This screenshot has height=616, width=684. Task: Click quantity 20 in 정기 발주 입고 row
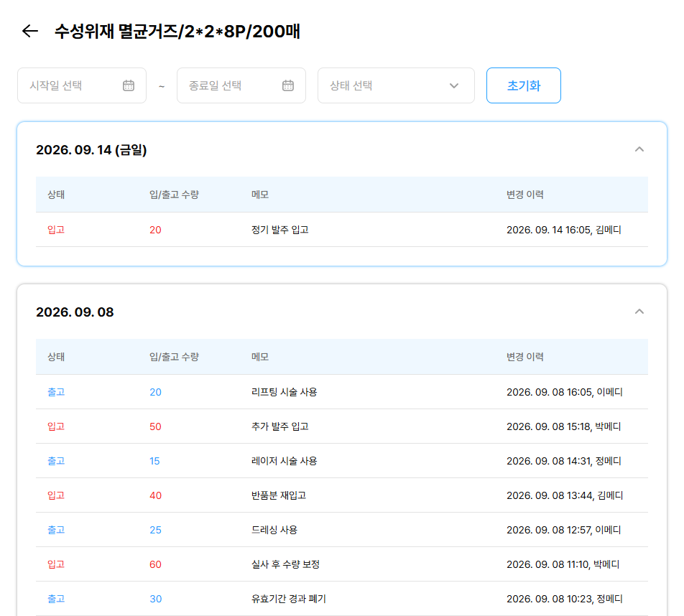pos(155,230)
